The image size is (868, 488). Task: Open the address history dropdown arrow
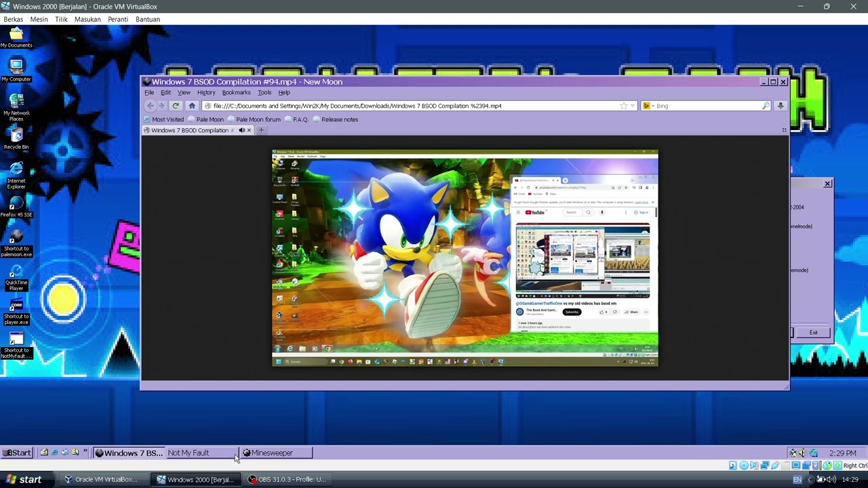pyautogui.click(x=632, y=106)
